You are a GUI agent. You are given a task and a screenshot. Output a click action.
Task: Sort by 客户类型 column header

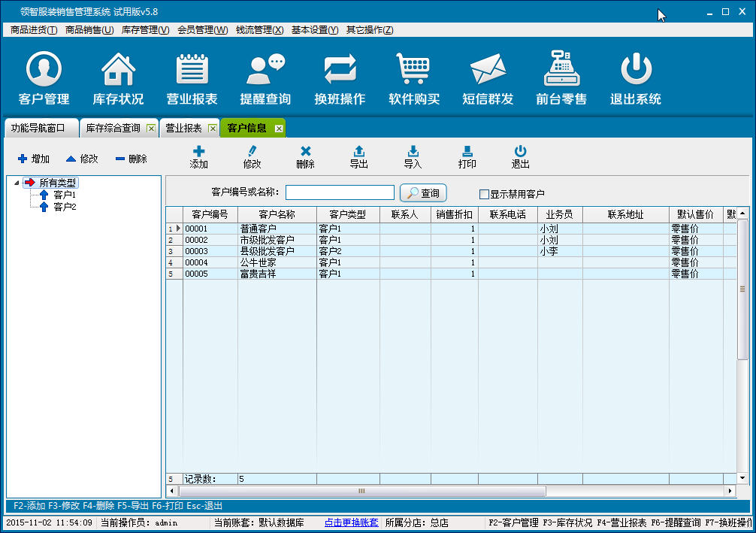(x=348, y=215)
